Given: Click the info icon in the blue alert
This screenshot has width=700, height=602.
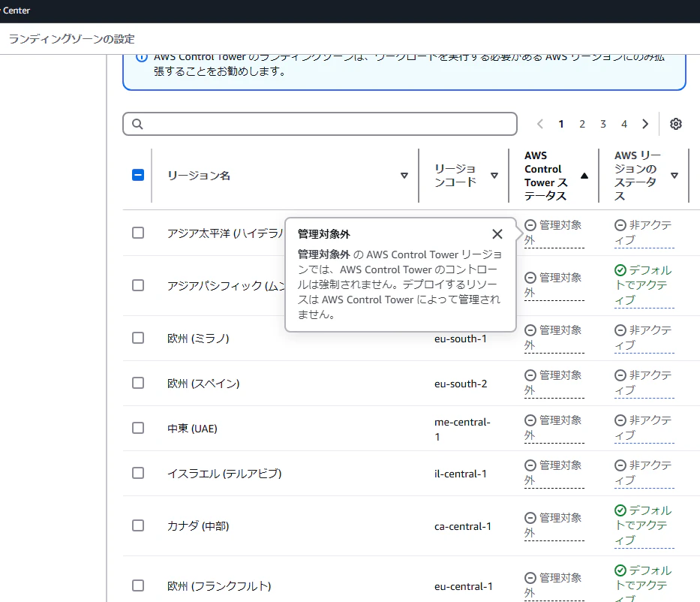Looking at the screenshot, I should (x=142, y=58).
